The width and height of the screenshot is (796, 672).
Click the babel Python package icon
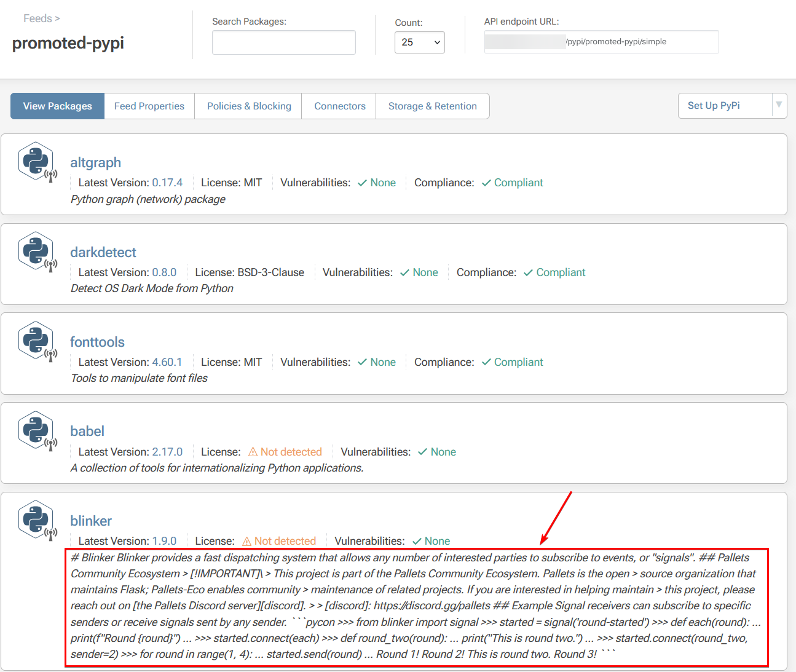point(37,431)
